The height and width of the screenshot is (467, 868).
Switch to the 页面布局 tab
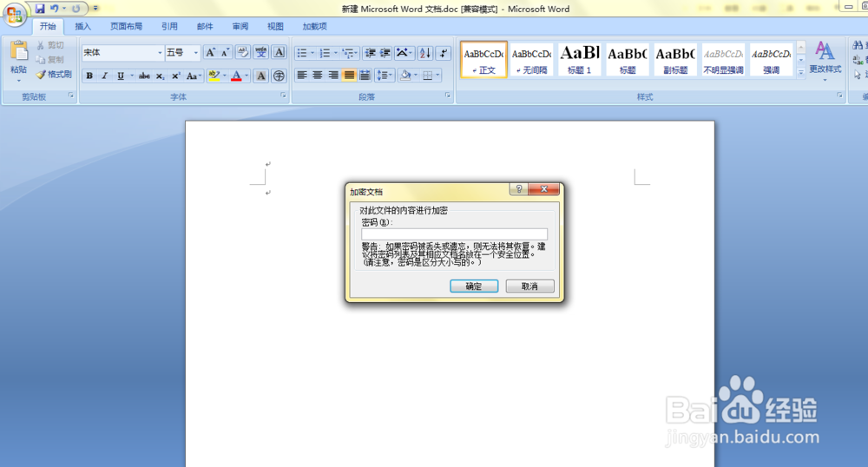pyautogui.click(x=126, y=26)
